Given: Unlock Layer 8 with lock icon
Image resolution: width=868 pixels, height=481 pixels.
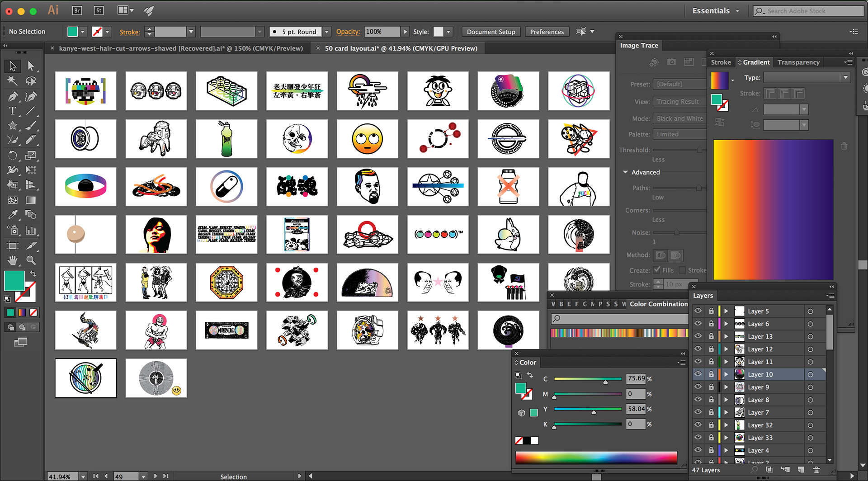Looking at the screenshot, I should pos(711,400).
